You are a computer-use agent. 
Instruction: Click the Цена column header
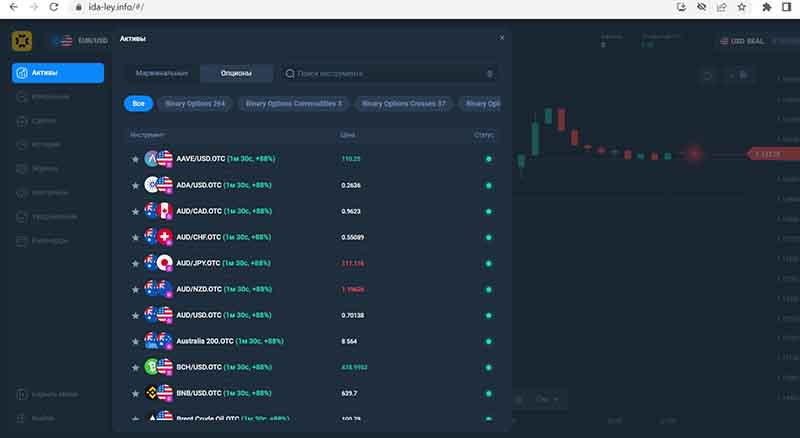(x=347, y=135)
